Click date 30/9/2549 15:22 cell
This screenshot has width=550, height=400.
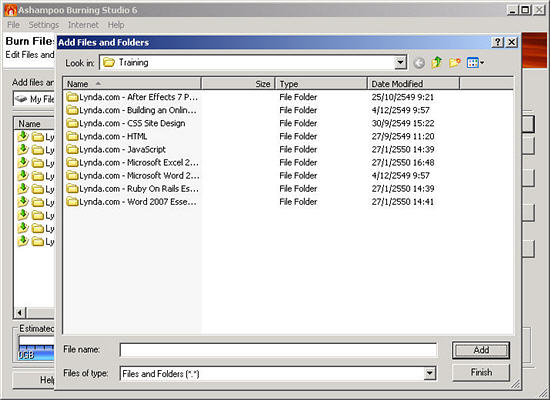[x=403, y=123]
